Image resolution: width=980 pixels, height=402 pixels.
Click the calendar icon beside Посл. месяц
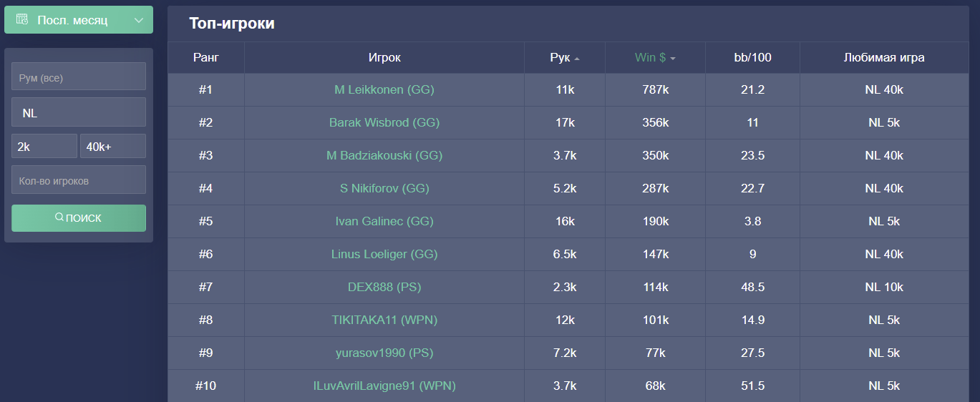(22, 19)
